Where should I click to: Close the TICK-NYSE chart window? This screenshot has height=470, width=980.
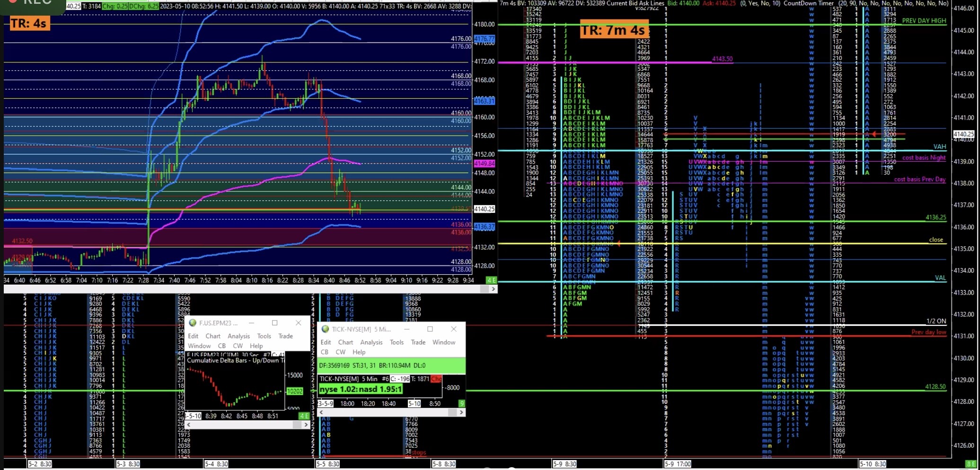click(x=453, y=329)
